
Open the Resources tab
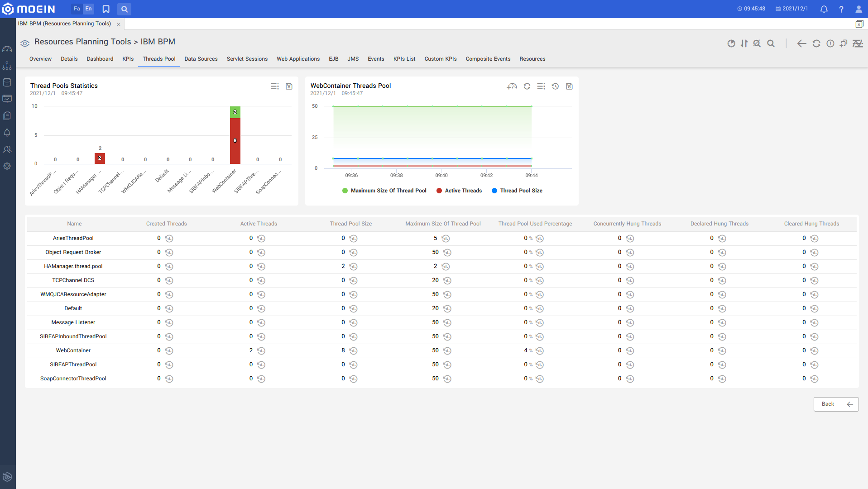click(532, 59)
